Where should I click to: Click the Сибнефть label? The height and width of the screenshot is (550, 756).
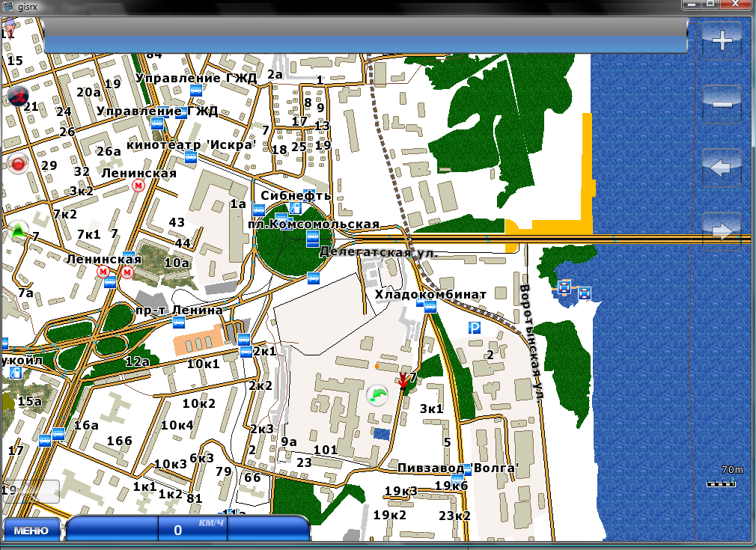coord(296,195)
